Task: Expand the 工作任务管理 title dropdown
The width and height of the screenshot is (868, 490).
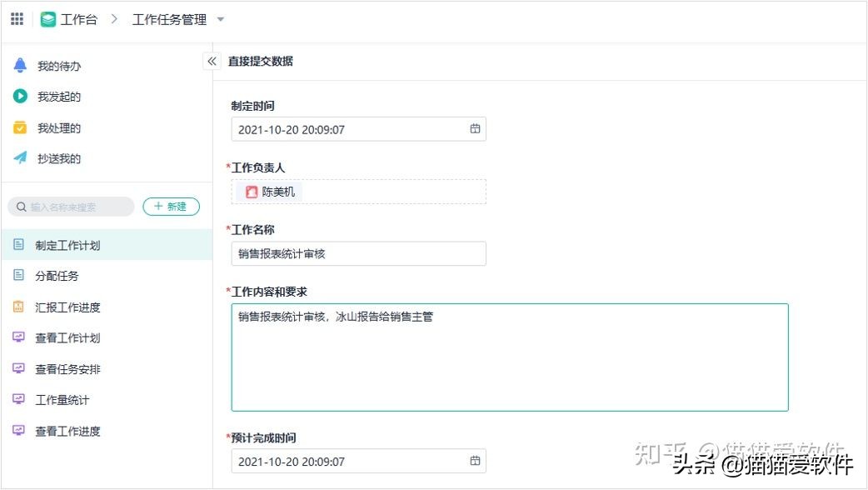Action: [220, 19]
